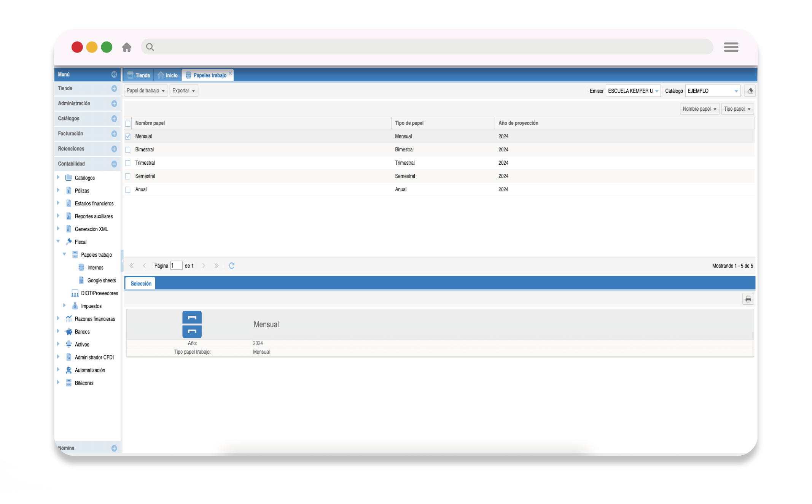Uncheck the Mensual row checkbox
Screen dimensions: 812x504
(128, 137)
